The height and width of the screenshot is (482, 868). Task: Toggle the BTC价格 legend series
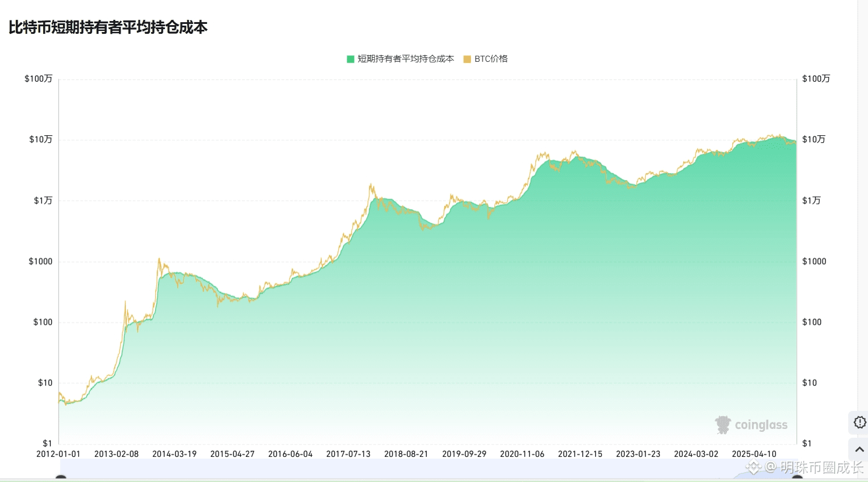click(x=486, y=59)
